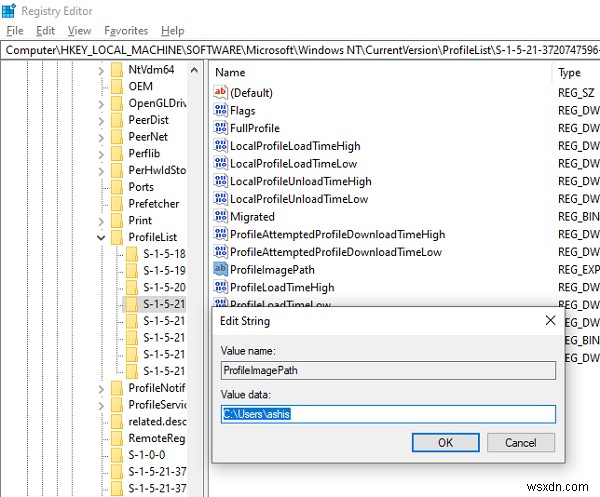Select the ProfileLoadTimeHigh value name
The width and height of the screenshot is (600, 497).
click(282, 288)
